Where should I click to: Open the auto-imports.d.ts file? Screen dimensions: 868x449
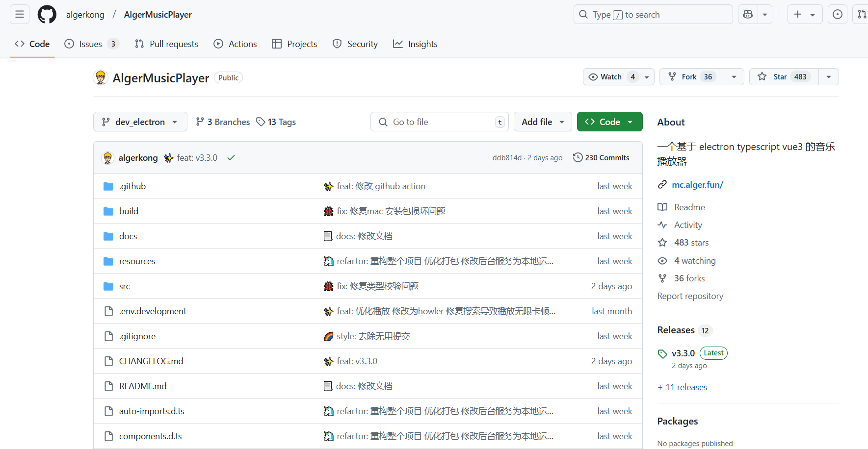coord(152,411)
